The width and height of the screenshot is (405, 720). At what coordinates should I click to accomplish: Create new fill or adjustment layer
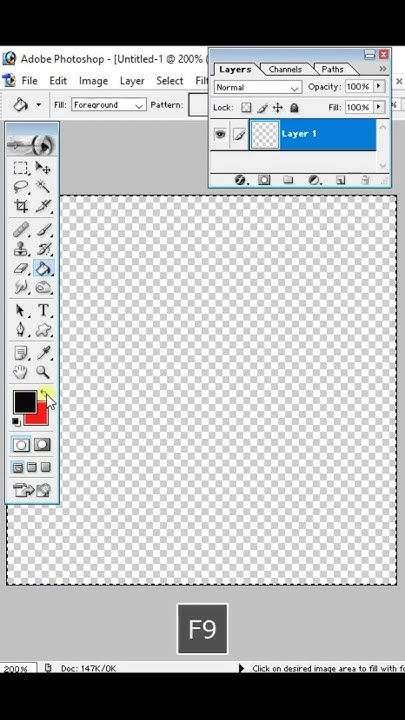[x=314, y=180]
